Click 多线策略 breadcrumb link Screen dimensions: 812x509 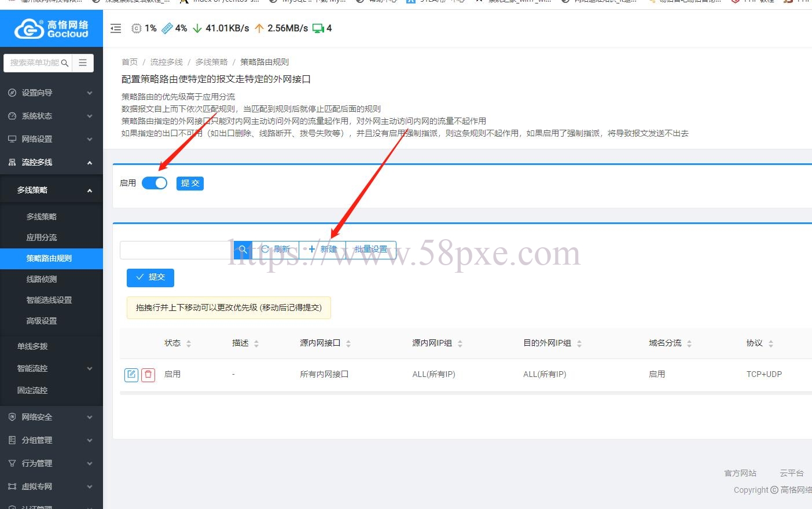tap(211, 62)
